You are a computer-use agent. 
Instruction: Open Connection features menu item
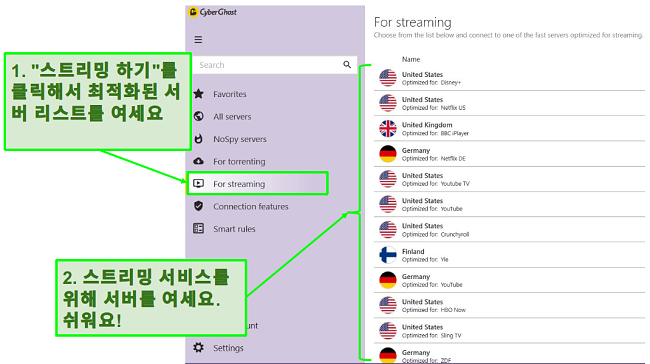[251, 206]
